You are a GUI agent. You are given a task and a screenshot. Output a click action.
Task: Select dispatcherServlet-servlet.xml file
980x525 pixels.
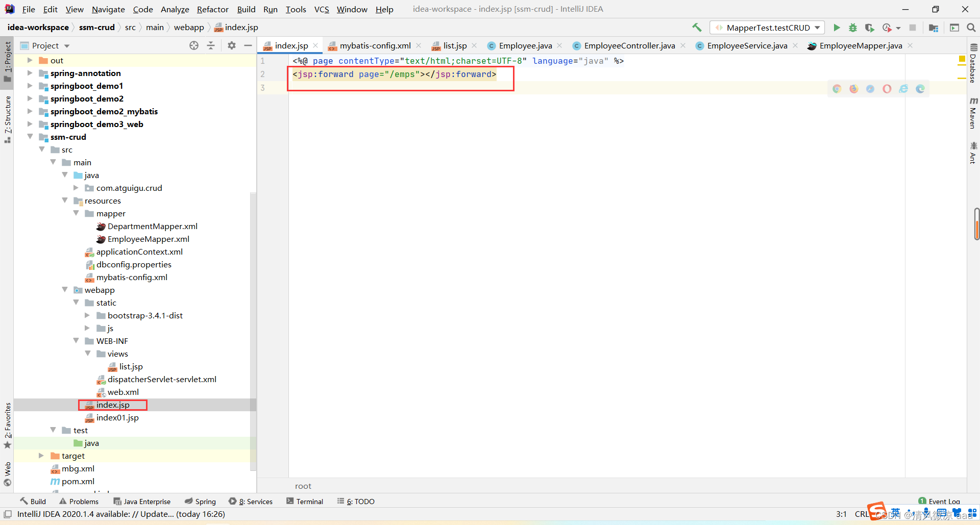click(162, 379)
